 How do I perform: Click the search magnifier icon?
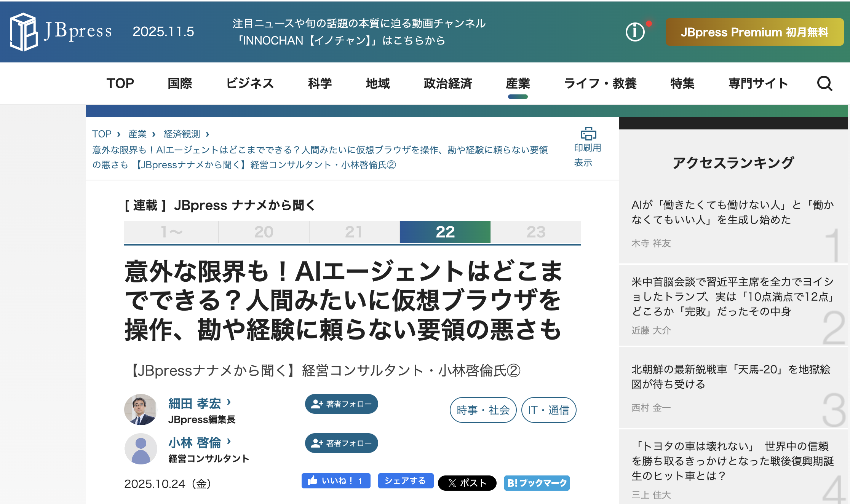(x=824, y=83)
